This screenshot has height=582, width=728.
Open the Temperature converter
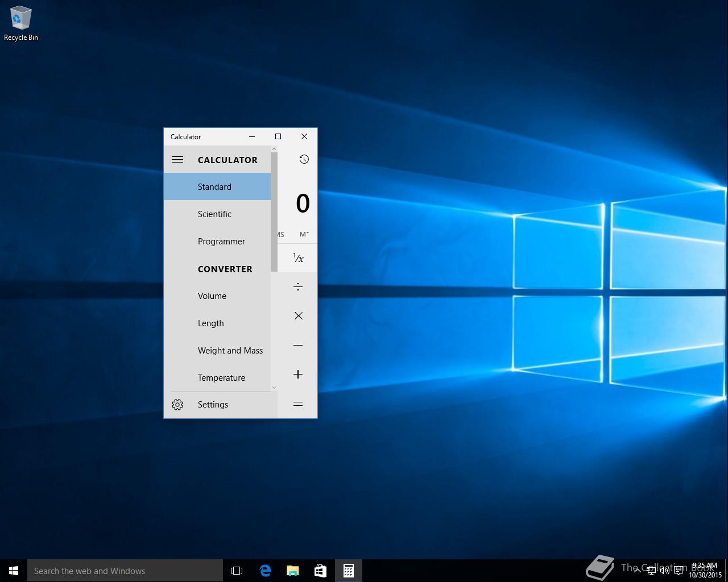217,378
